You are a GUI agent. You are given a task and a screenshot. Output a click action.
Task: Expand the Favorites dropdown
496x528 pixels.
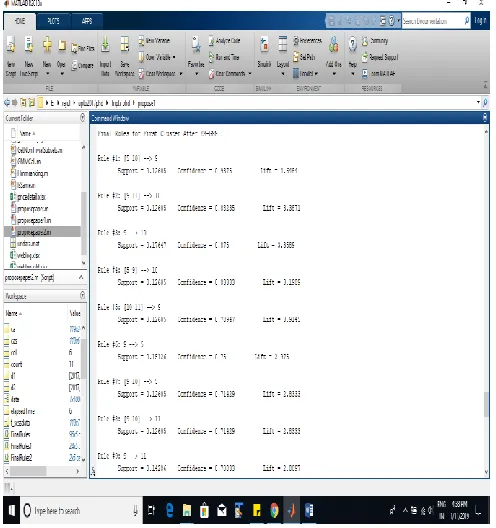tap(197, 73)
